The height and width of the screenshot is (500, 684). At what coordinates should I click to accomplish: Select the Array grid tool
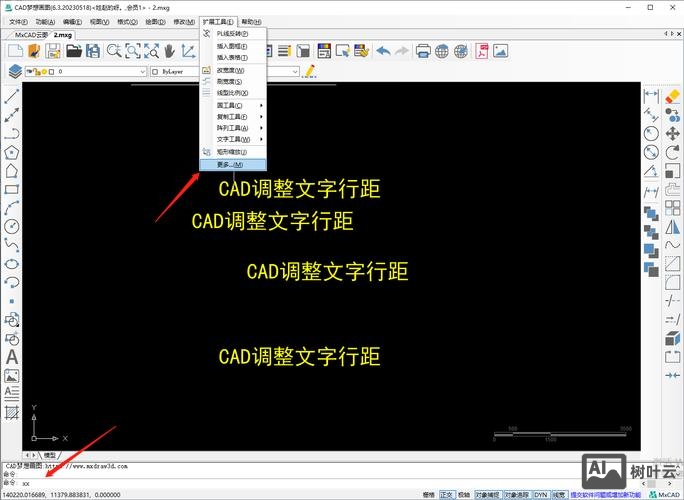pos(673,208)
